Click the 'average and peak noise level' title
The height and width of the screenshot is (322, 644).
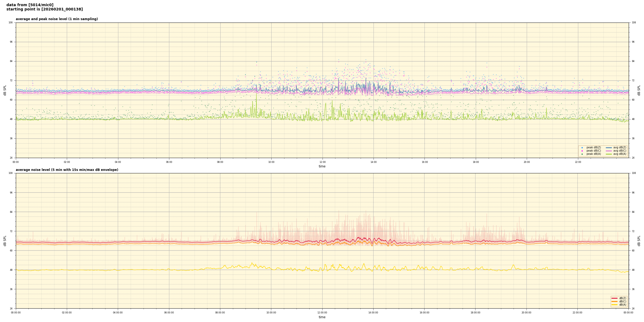pos(57,19)
